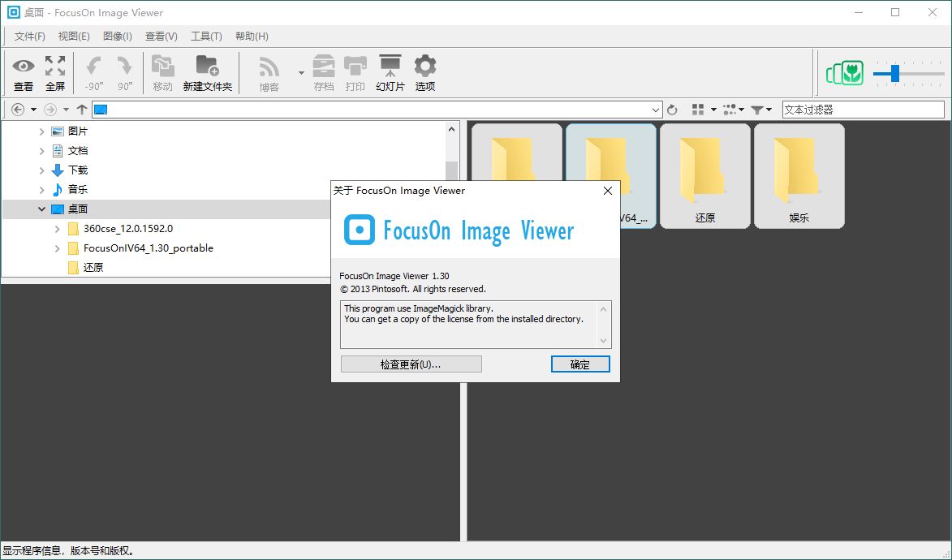Expand the 音乐 tree node

coord(41,189)
